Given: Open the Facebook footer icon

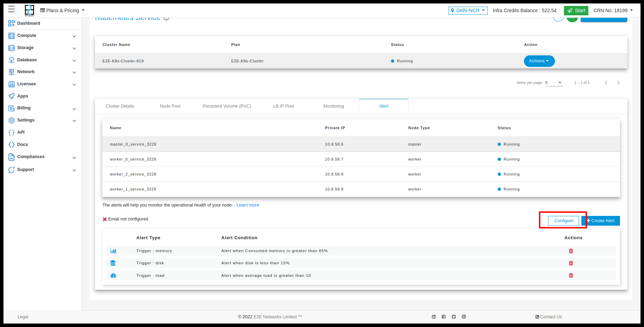Looking at the screenshot, I should point(444,317).
